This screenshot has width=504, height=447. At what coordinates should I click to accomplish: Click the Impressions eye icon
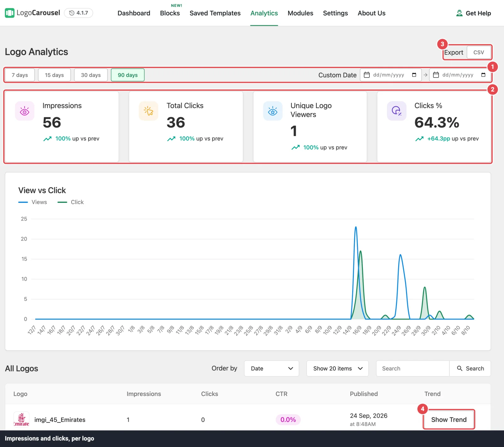[x=25, y=111]
